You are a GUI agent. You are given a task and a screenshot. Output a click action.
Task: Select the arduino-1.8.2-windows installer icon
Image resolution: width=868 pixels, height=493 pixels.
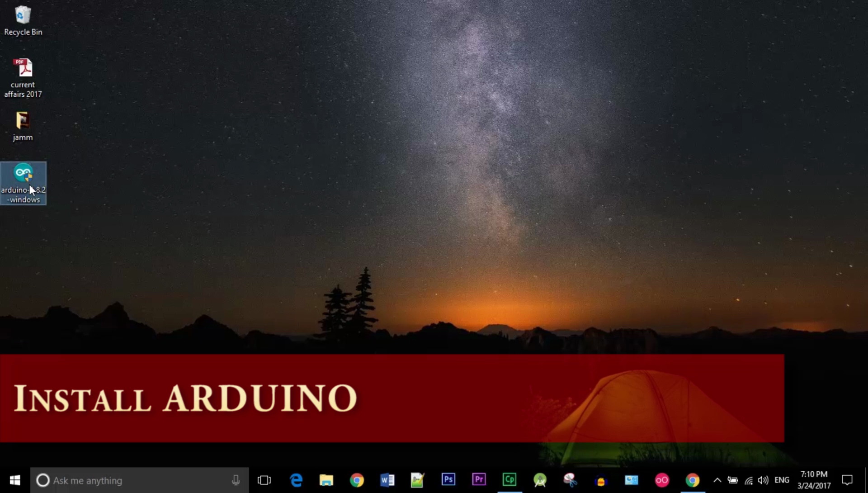pos(23,183)
